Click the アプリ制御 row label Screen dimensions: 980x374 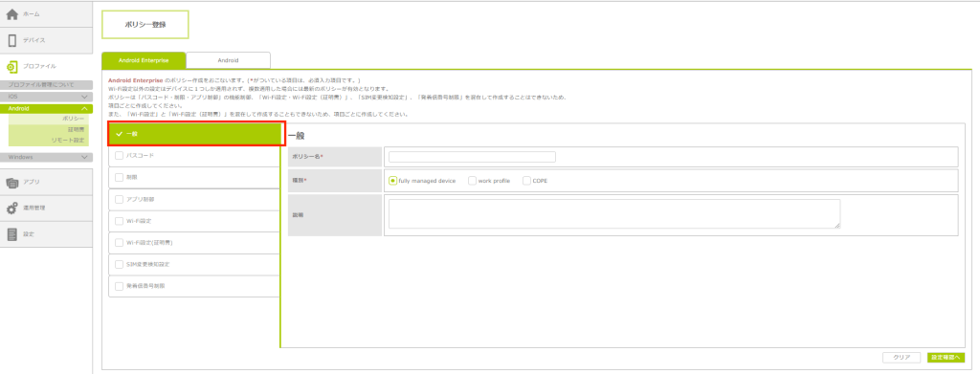point(140,199)
